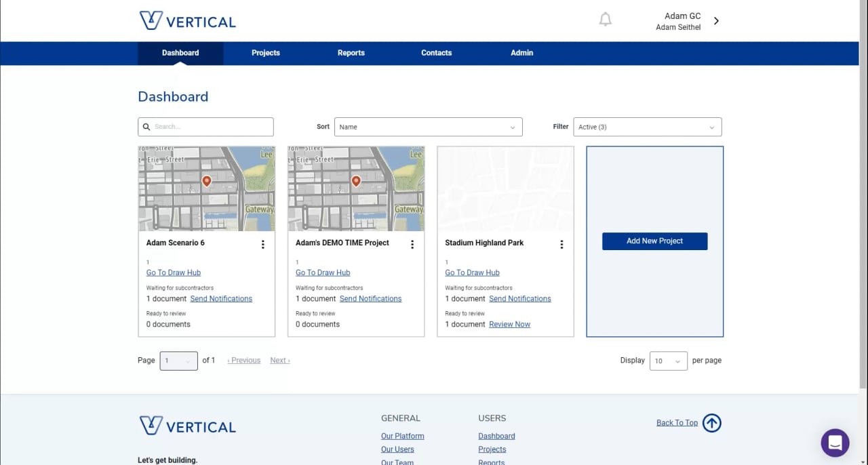Screen dimensions: 868x465
Task: Select the Admin tab
Action: (x=522, y=53)
